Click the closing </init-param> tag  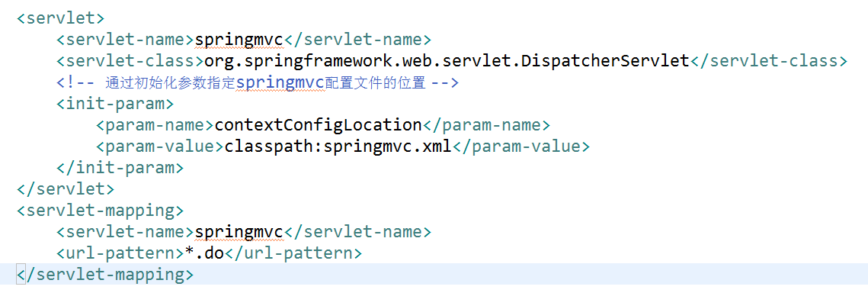(120, 167)
